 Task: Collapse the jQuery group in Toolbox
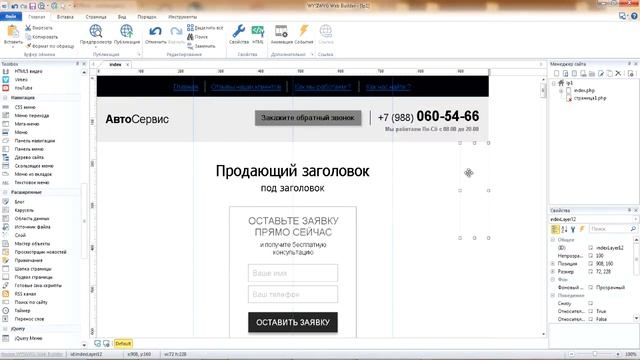(5, 329)
